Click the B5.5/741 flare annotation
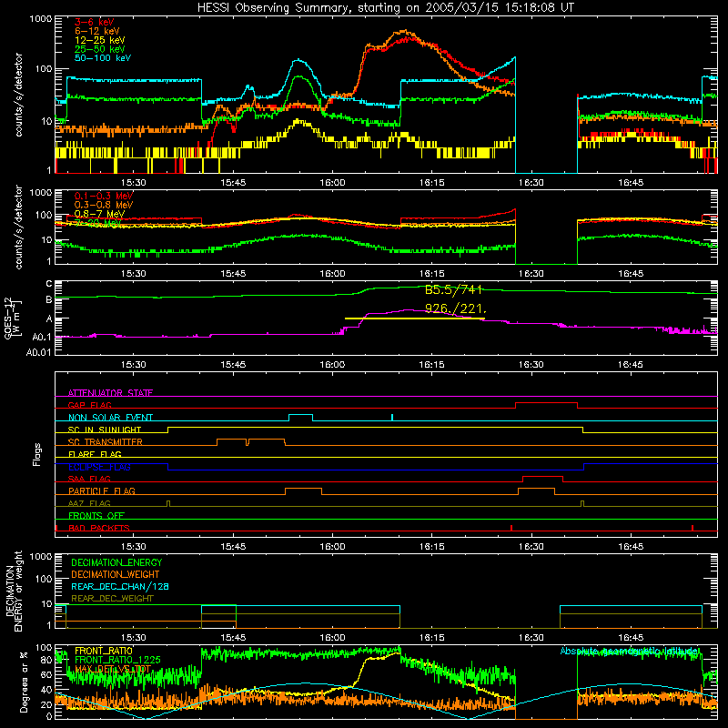 coord(453,290)
